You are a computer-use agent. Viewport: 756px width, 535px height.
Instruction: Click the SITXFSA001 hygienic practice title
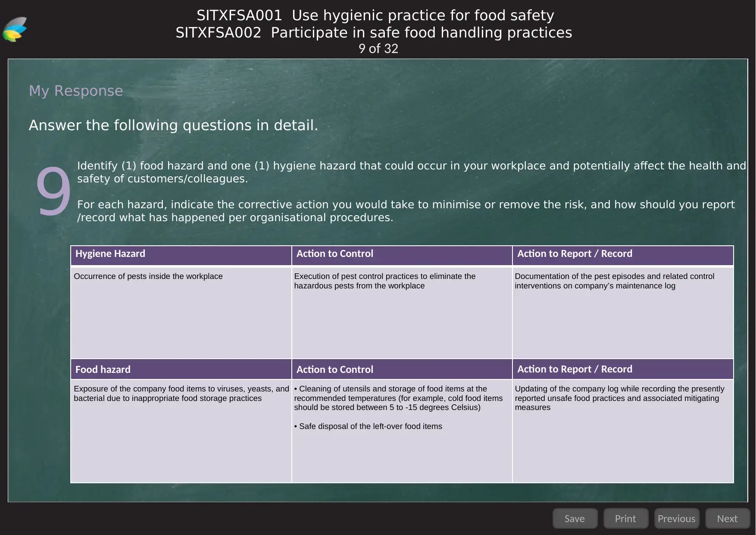[x=375, y=16]
